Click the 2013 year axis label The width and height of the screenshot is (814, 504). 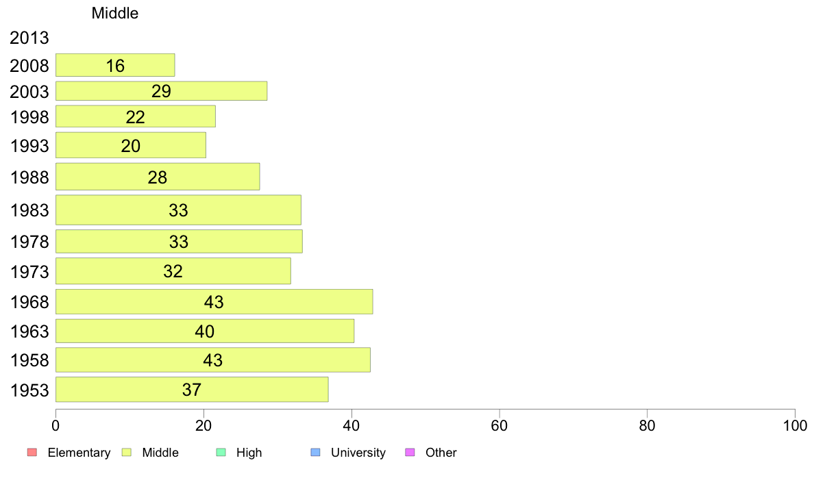coord(29,38)
